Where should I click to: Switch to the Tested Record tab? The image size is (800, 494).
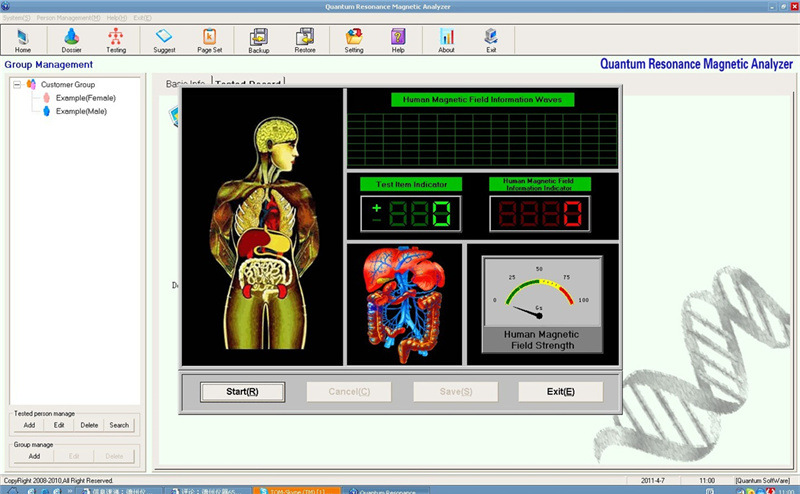coord(249,82)
